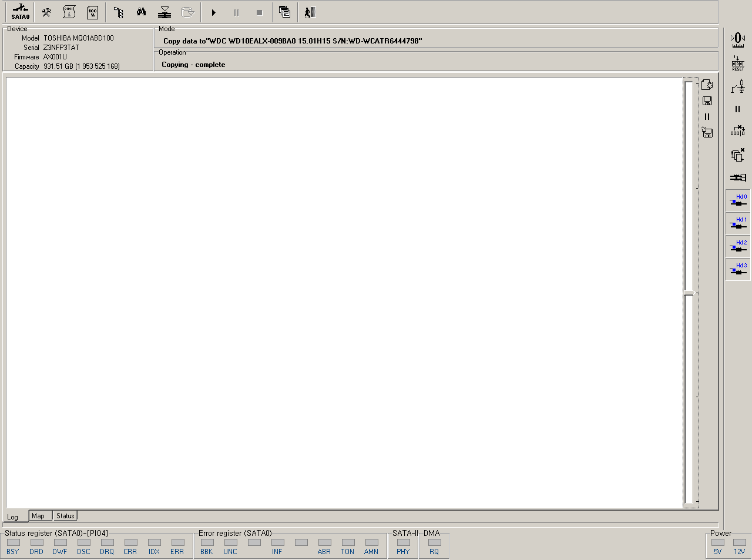Open the Status tab

[x=65, y=516]
